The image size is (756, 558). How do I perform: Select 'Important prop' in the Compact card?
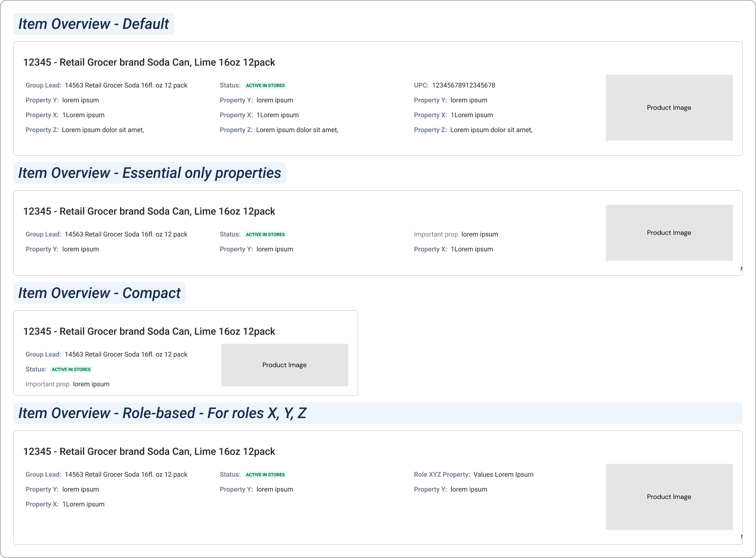(x=47, y=384)
